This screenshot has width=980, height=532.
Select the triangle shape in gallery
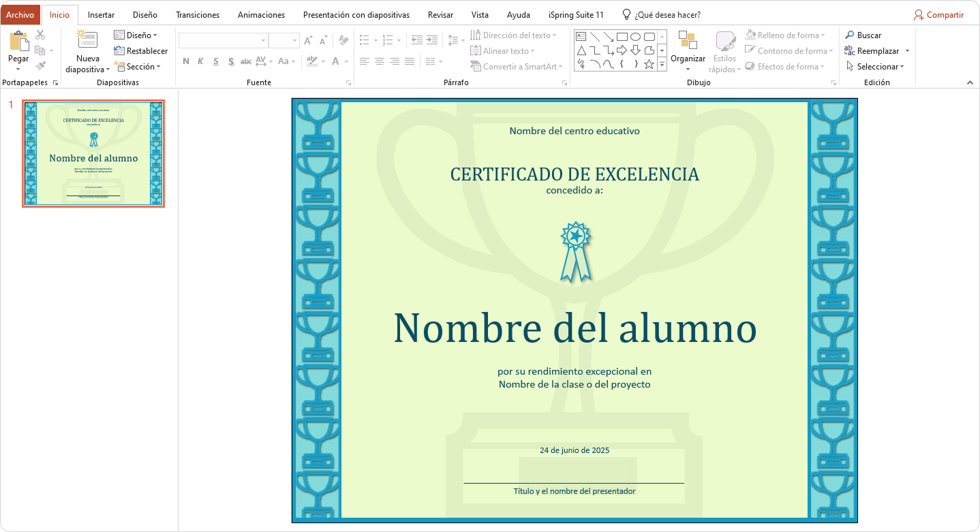tap(581, 50)
